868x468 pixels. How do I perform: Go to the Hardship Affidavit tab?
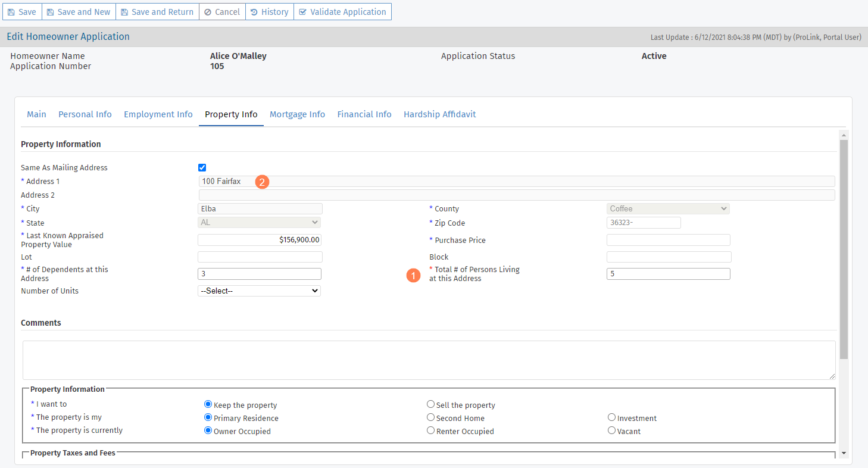439,114
